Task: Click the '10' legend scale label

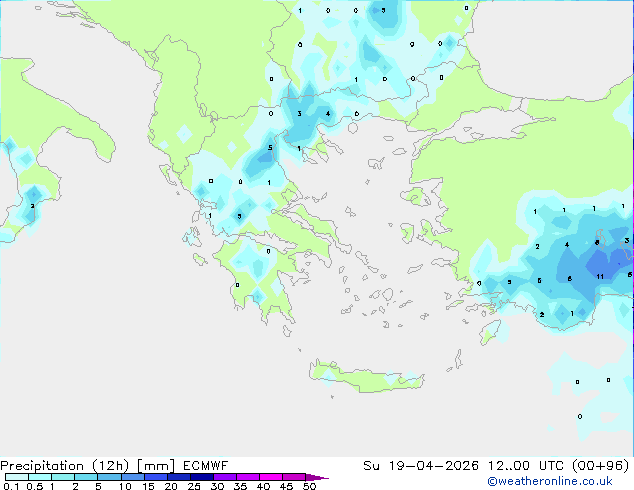Action: (x=125, y=486)
